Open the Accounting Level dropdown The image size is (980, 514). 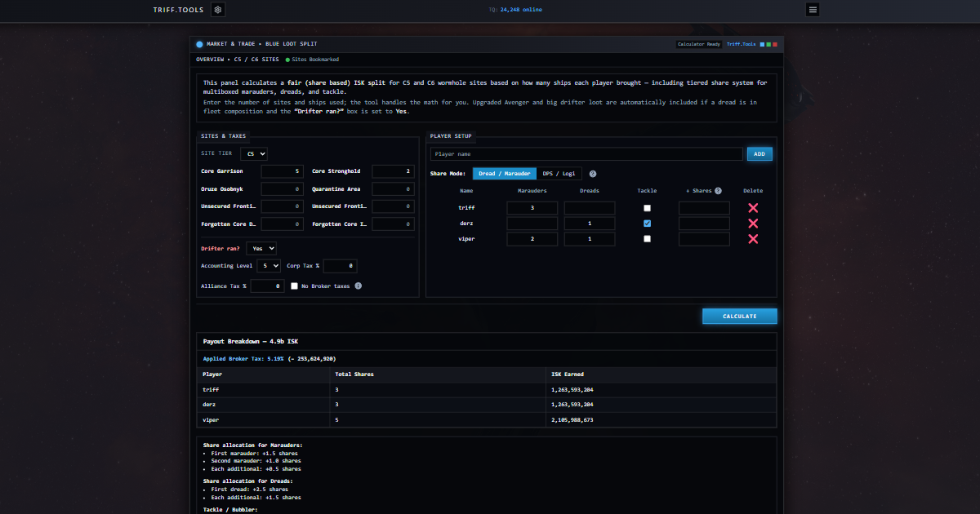[x=269, y=266]
